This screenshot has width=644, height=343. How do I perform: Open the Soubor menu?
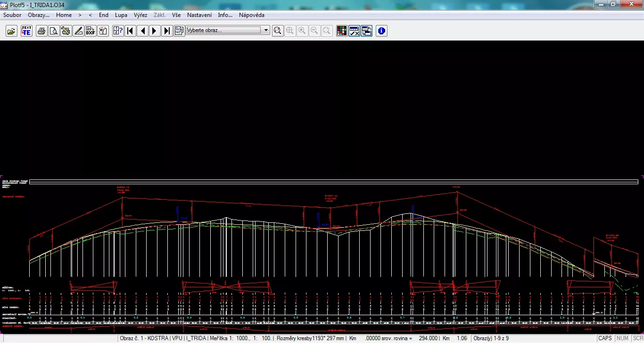point(12,15)
